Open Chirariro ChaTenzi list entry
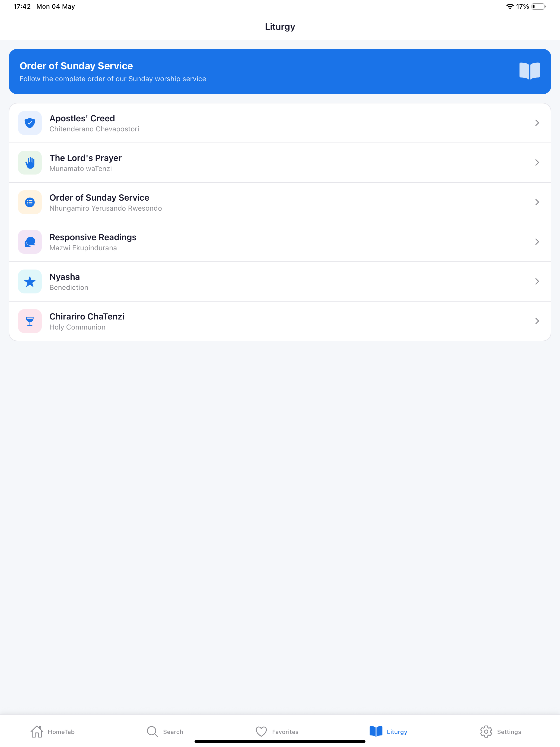Image resolution: width=560 pixels, height=747 pixels. pos(280,321)
